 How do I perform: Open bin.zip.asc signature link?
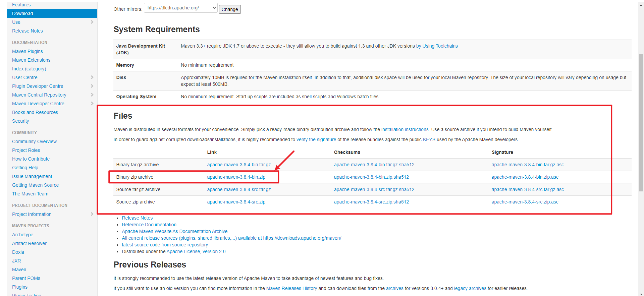coord(525,177)
